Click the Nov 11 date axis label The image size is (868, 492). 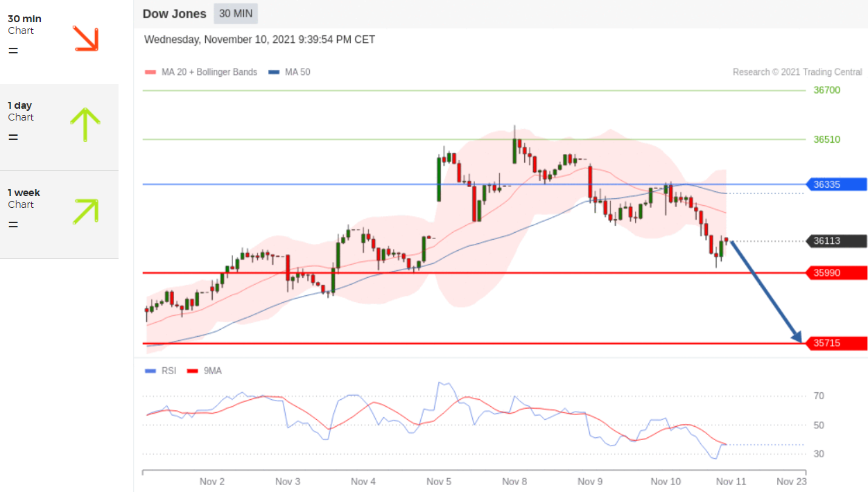pyautogui.click(x=731, y=482)
